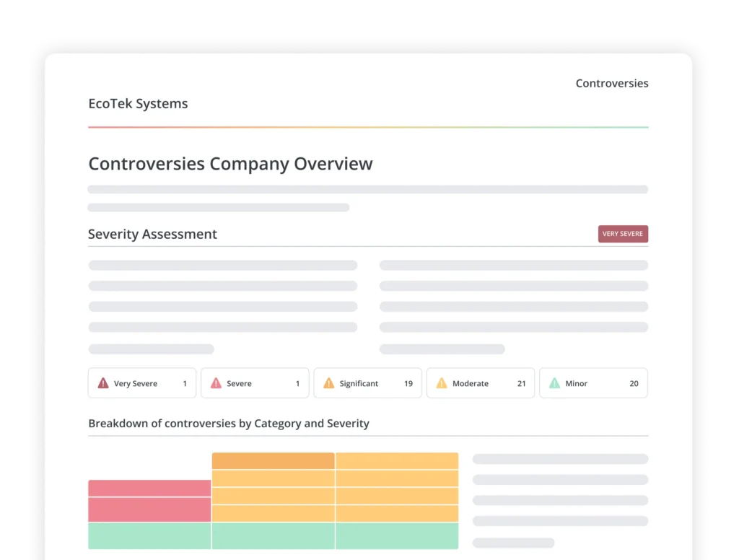The height and width of the screenshot is (560, 739).
Task: Click the Severity Assessment heading
Action: click(153, 235)
